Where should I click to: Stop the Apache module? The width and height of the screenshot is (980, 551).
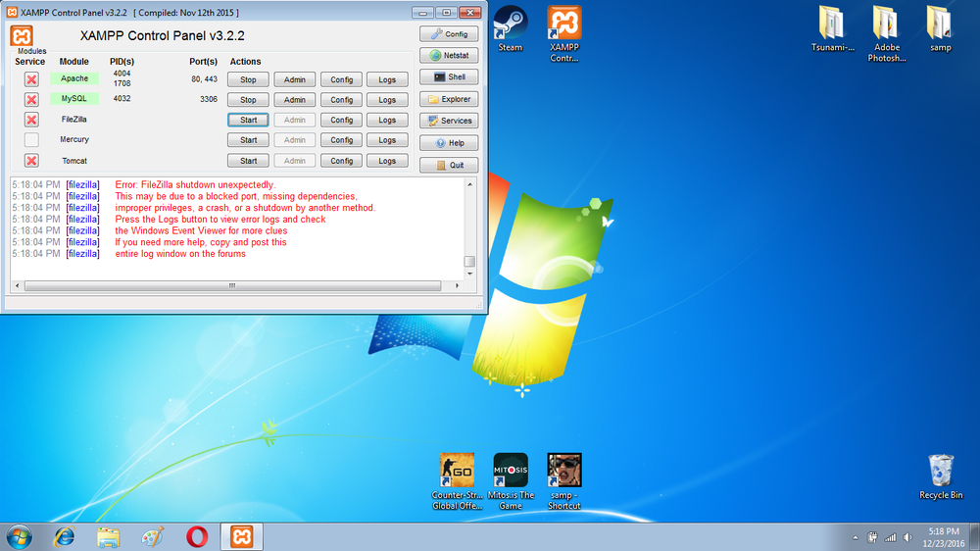point(248,79)
